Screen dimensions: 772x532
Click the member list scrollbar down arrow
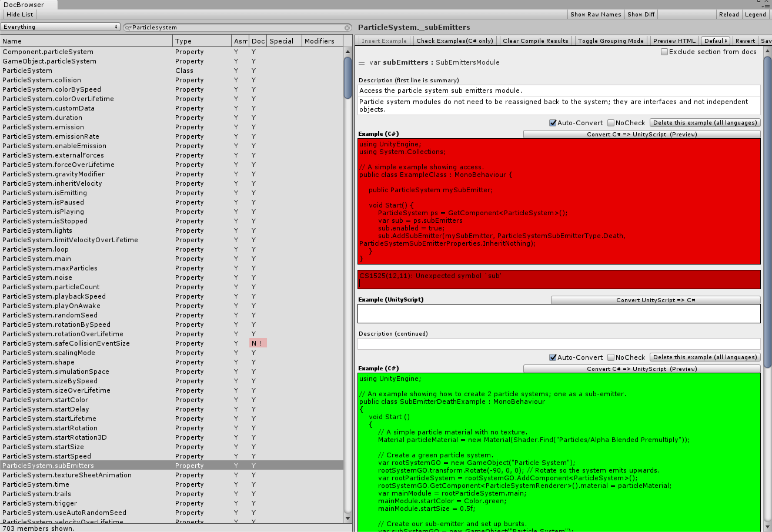point(348,517)
